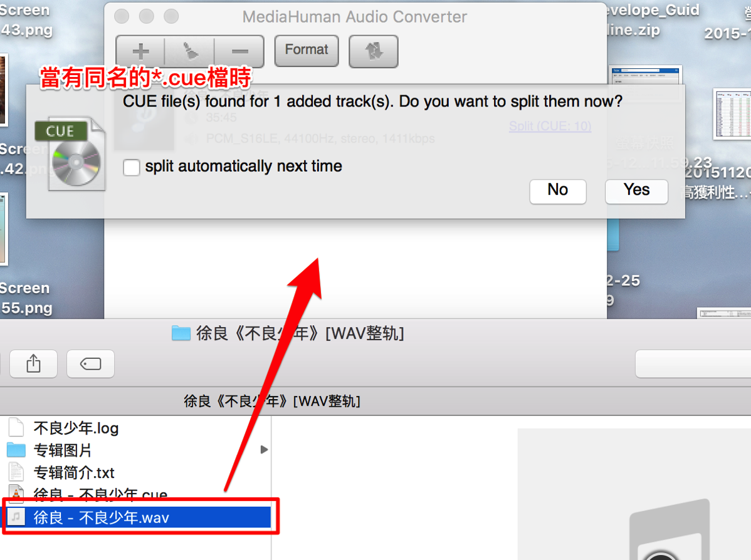The image size is (751, 560).
Task: Click the add files plus icon
Action: click(x=141, y=51)
